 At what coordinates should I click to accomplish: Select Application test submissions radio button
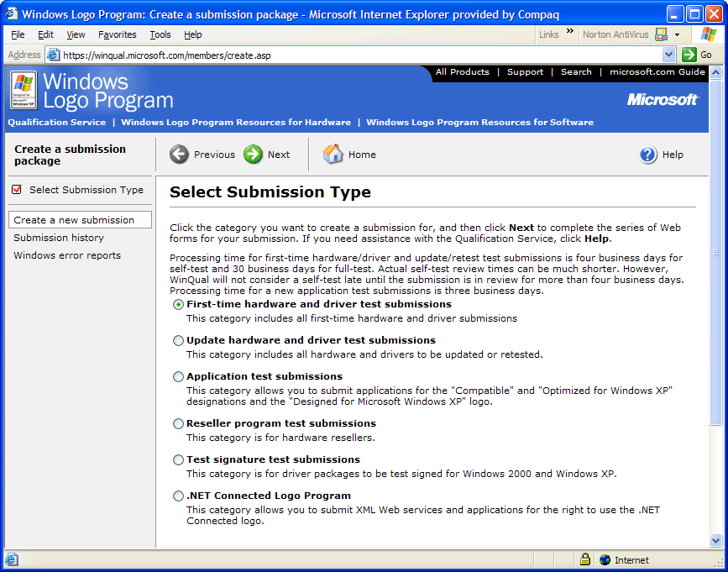(178, 377)
